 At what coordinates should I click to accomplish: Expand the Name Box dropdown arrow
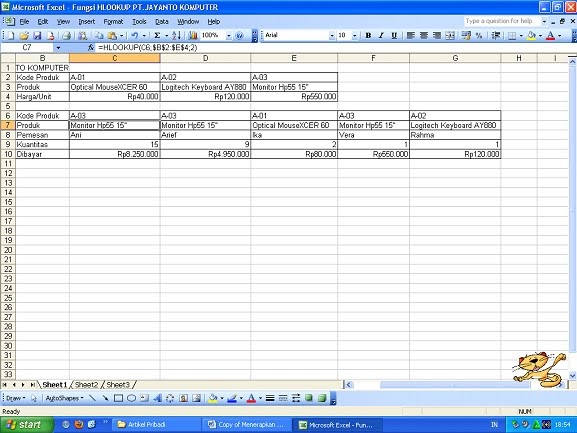click(58, 47)
